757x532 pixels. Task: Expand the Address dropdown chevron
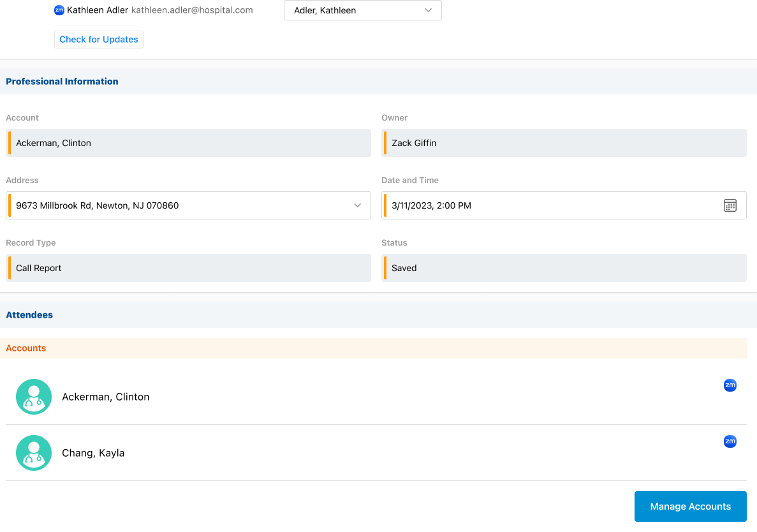357,205
